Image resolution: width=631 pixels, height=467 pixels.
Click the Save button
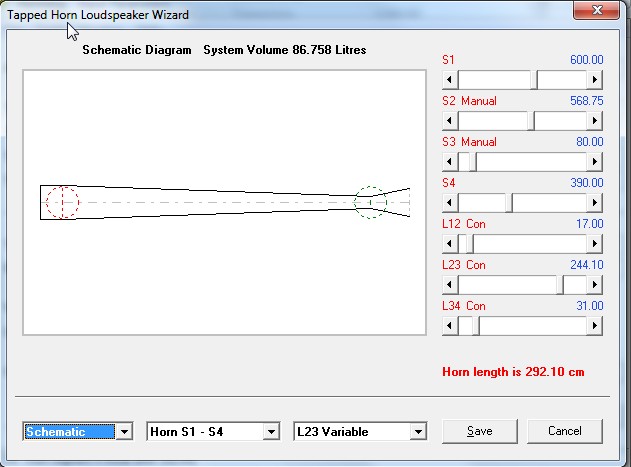pos(480,431)
